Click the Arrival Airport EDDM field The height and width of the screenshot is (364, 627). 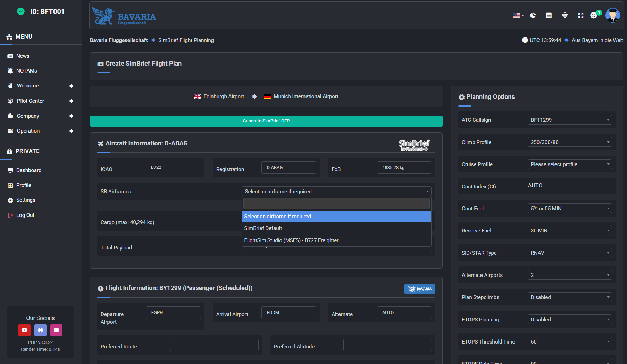tap(289, 313)
